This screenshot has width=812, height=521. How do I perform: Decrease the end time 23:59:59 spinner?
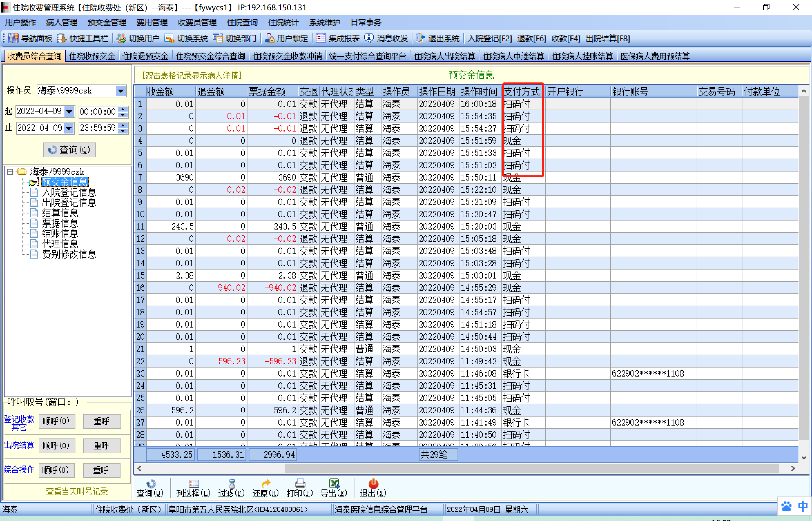123,131
